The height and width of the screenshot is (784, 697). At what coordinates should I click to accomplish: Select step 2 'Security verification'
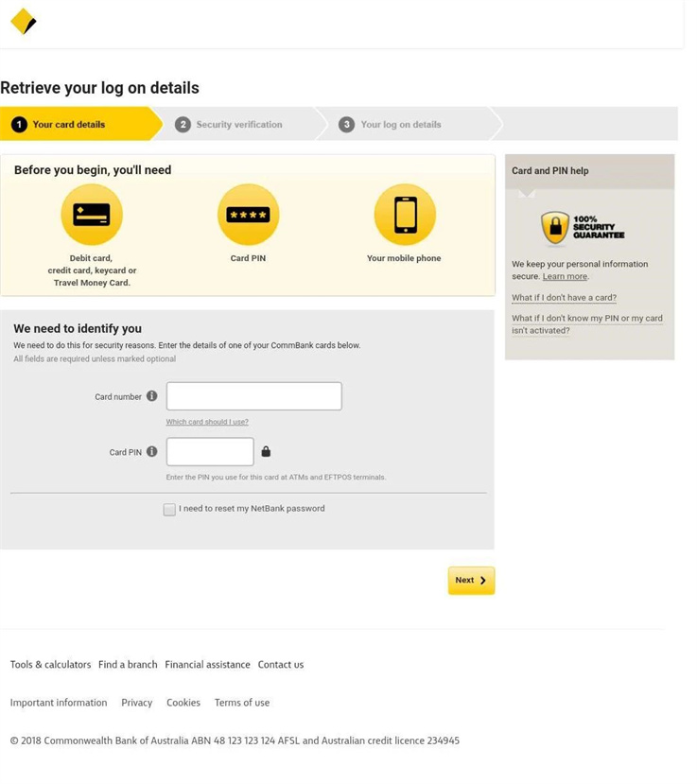tap(239, 124)
